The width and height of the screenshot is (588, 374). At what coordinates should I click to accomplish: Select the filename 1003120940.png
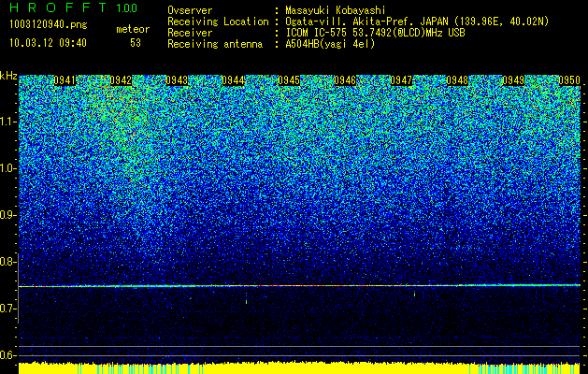49,25
